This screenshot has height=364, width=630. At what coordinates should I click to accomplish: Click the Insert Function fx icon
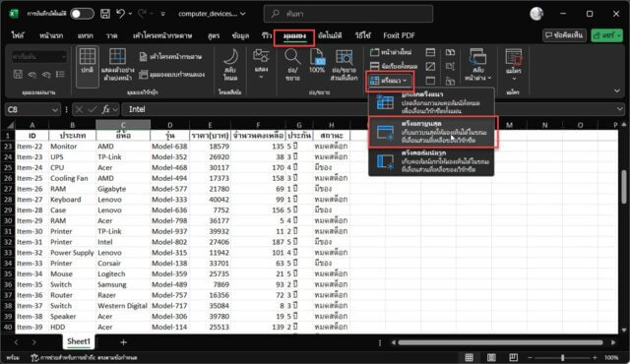pos(105,109)
